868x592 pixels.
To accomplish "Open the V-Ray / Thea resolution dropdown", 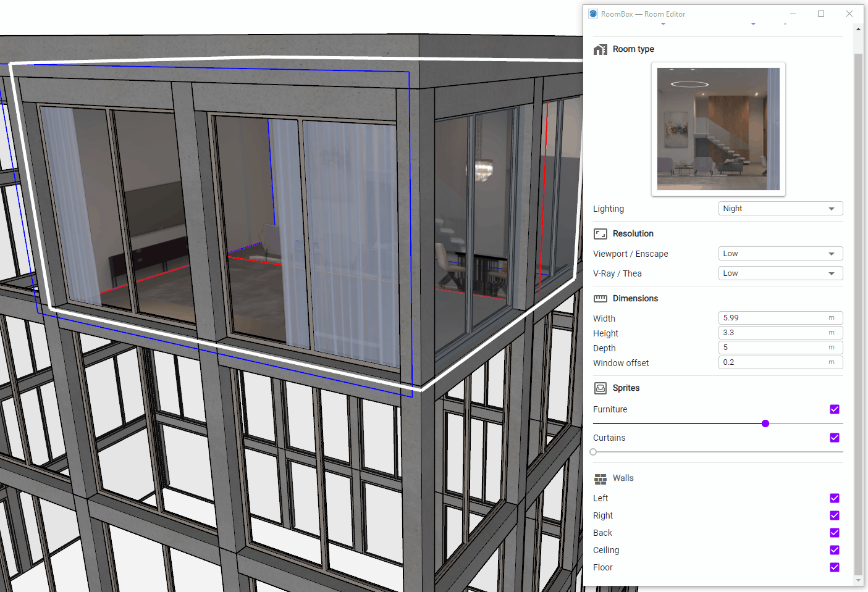I will tap(780, 273).
